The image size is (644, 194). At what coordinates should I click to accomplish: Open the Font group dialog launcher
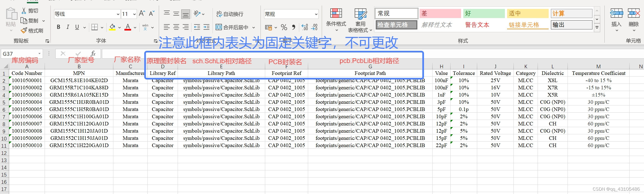tap(156, 41)
